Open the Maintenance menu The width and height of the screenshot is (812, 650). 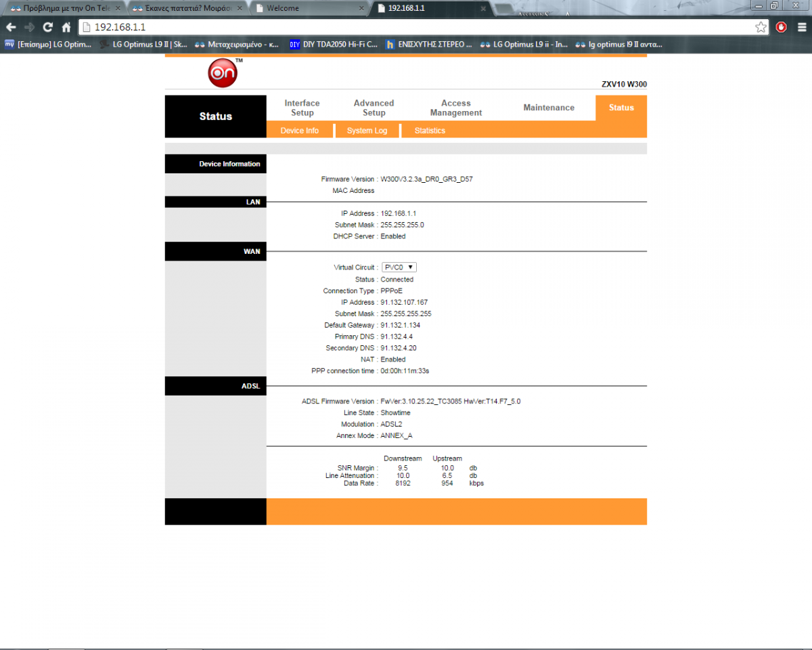549,108
